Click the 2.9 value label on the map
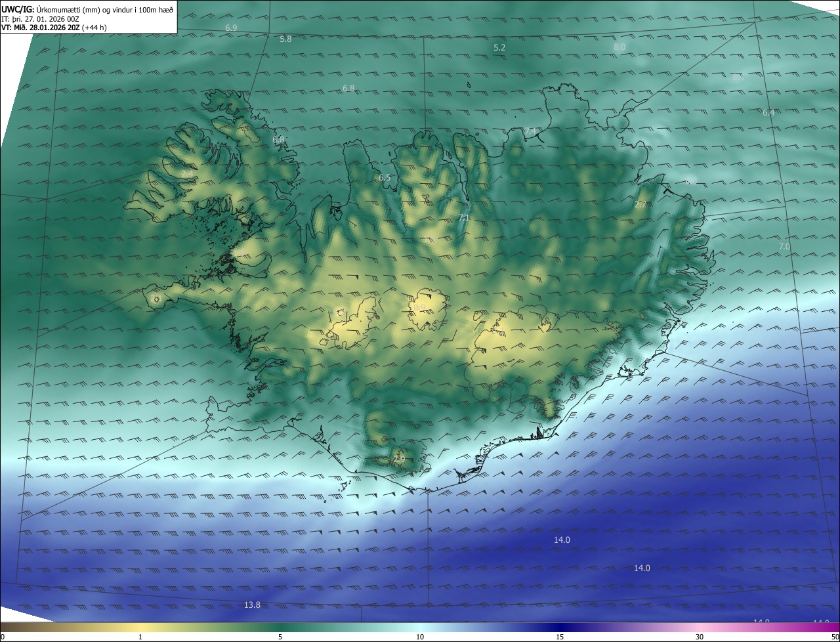 [399, 460]
